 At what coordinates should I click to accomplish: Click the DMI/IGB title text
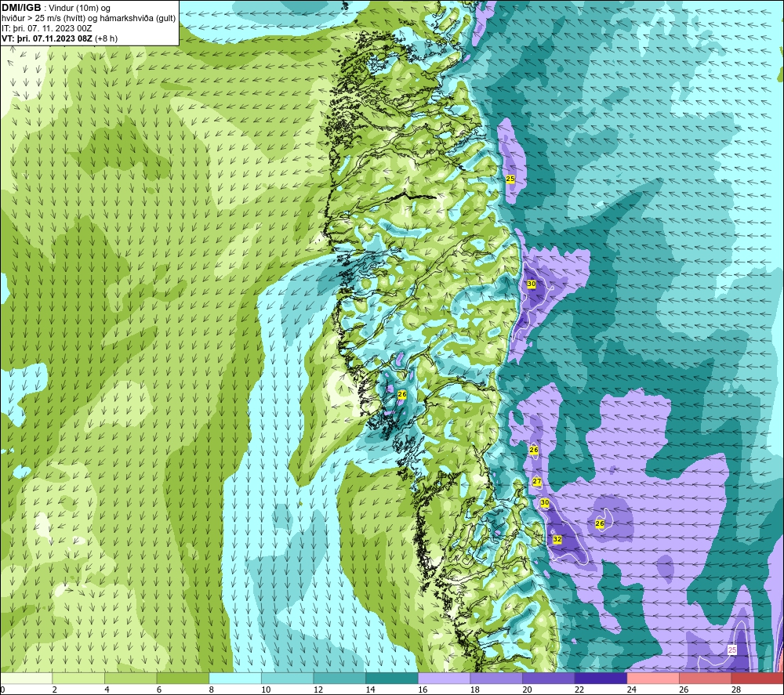point(21,8)
